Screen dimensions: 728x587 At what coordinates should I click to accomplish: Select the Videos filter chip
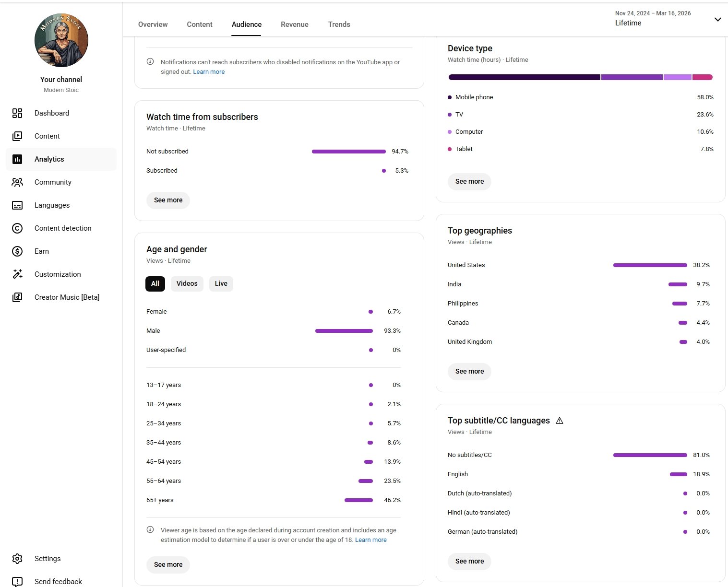(187, 283)
